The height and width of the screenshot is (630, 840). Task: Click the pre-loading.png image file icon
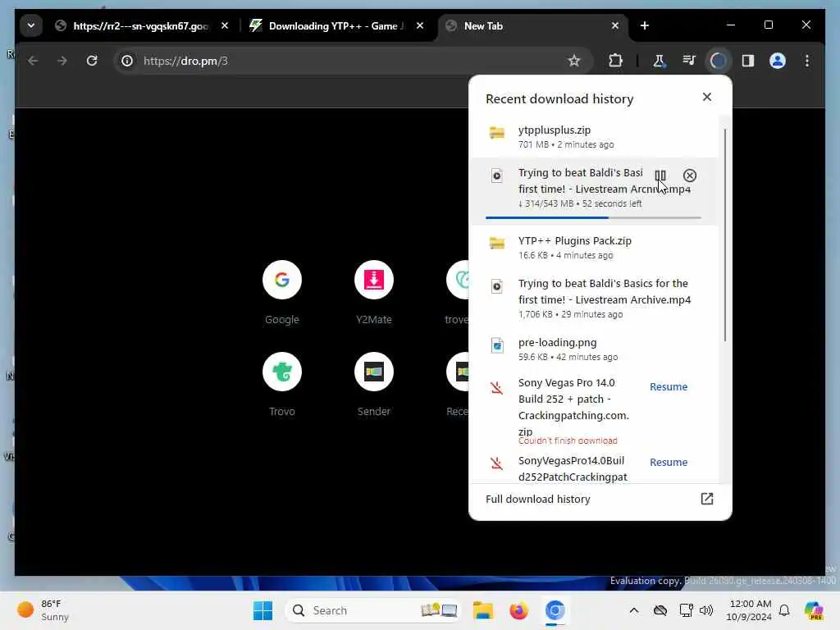(x=496, y=345)
